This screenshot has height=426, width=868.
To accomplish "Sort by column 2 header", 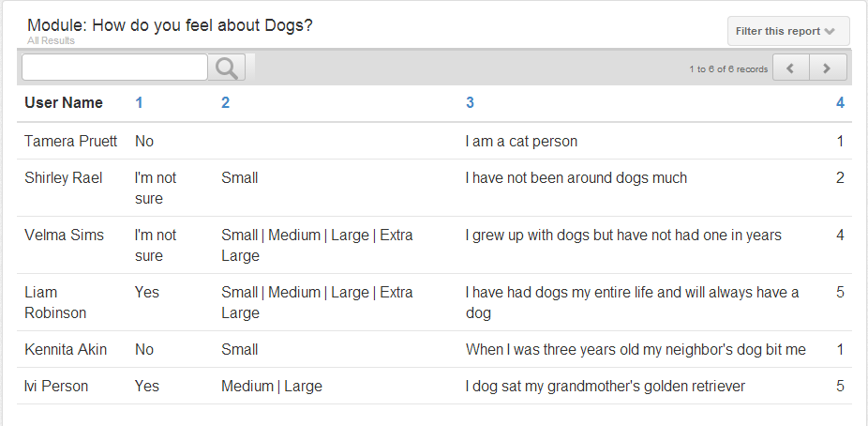I will [225, 102].
